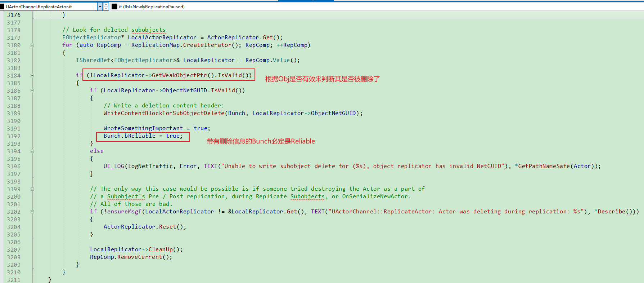Click ActorReplicator.Reset() on line 3204
The height and width of the screenshot is (283, 644).
(143, 227)
